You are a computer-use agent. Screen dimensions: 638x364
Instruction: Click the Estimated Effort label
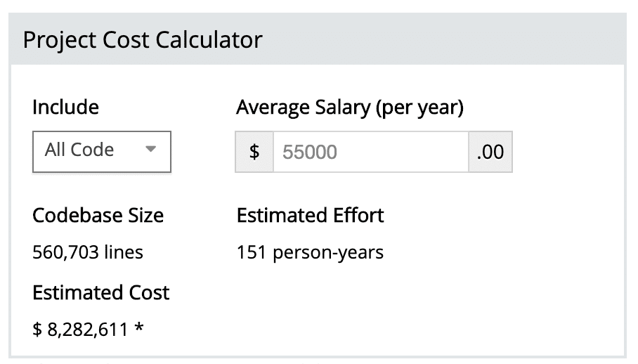click(x=311, y=215)
